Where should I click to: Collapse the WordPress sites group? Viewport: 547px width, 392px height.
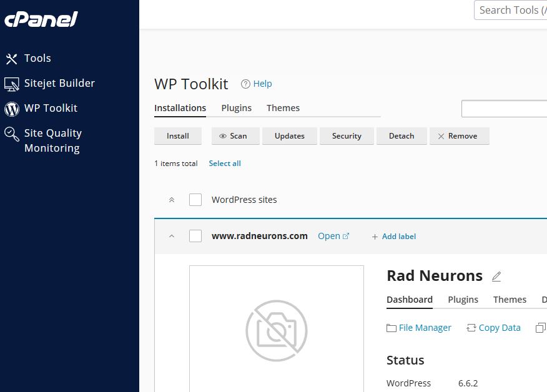coord(172,200)
